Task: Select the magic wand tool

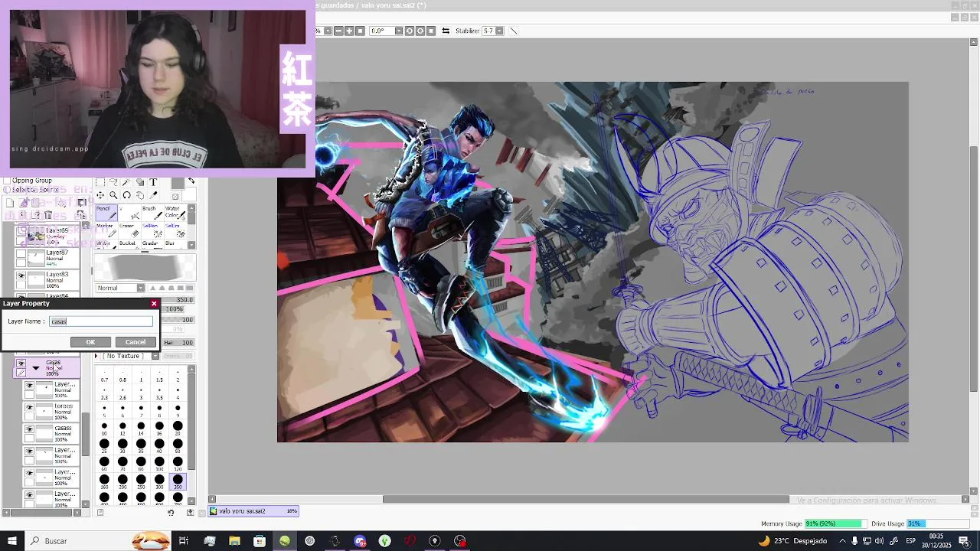Action: [x=126, y=182]
